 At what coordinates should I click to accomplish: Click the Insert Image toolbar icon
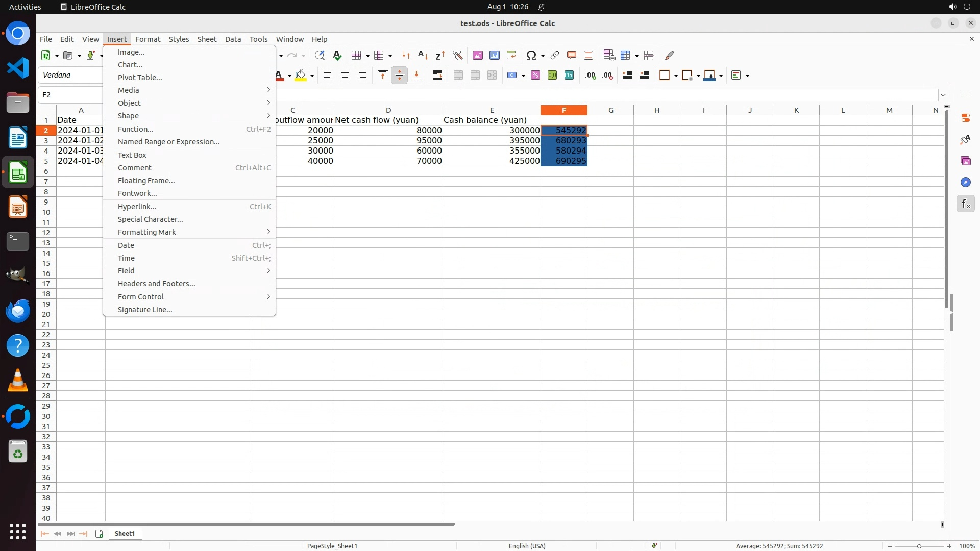click(x=478, y=55)
